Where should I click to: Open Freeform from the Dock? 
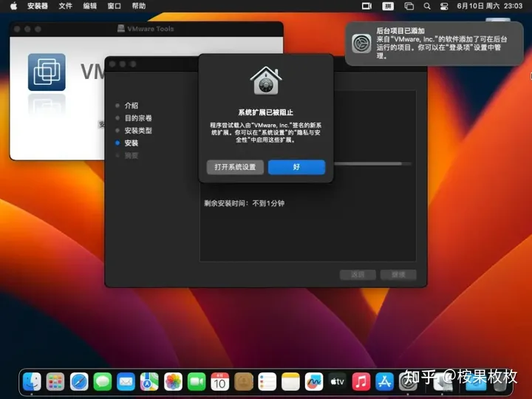coord(314,382)
